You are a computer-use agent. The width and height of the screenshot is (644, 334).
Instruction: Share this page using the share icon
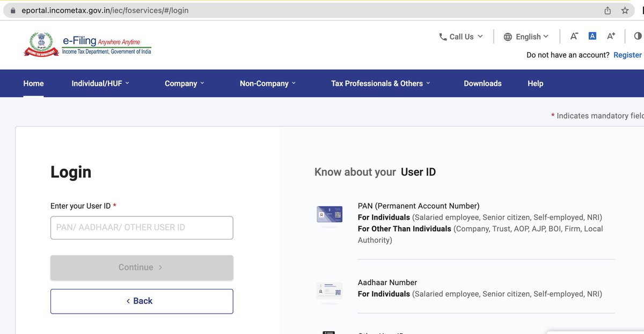click(608, 10)
